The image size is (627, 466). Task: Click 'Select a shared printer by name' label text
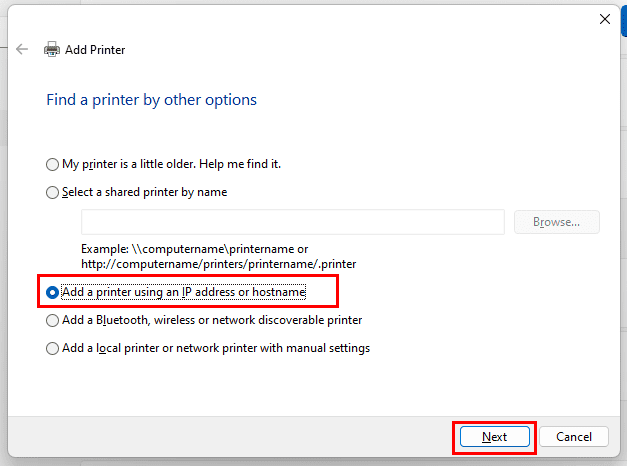tap(144, 192)
